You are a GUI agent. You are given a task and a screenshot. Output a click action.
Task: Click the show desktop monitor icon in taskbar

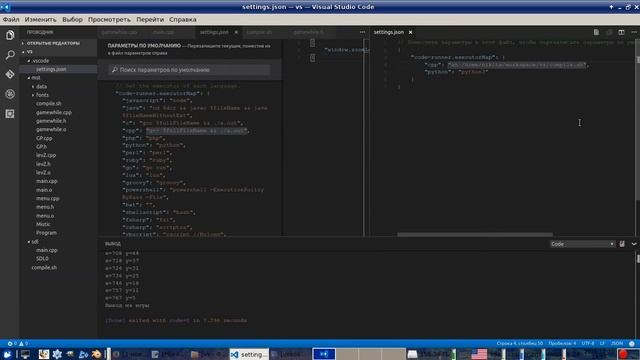click(x=25, y=354)
